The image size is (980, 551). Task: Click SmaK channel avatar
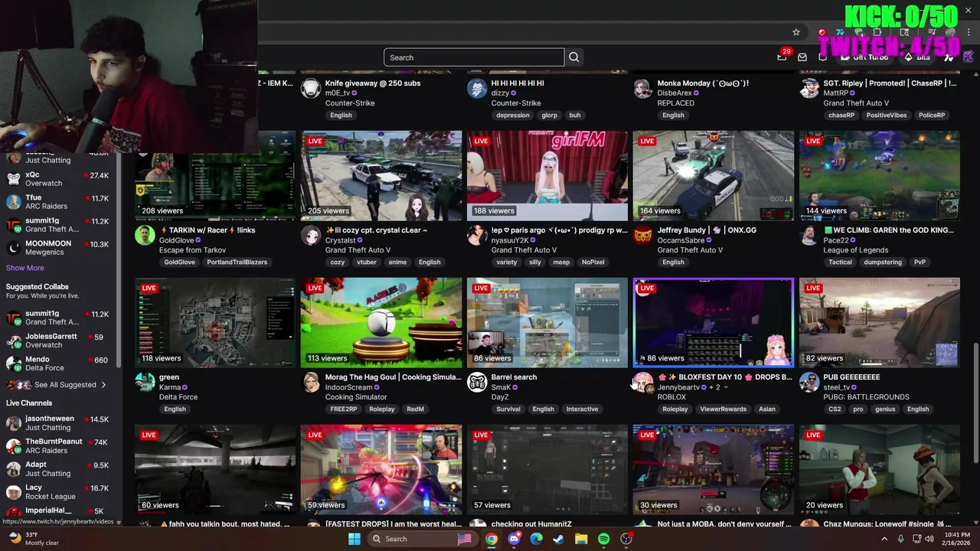(477, 382)
